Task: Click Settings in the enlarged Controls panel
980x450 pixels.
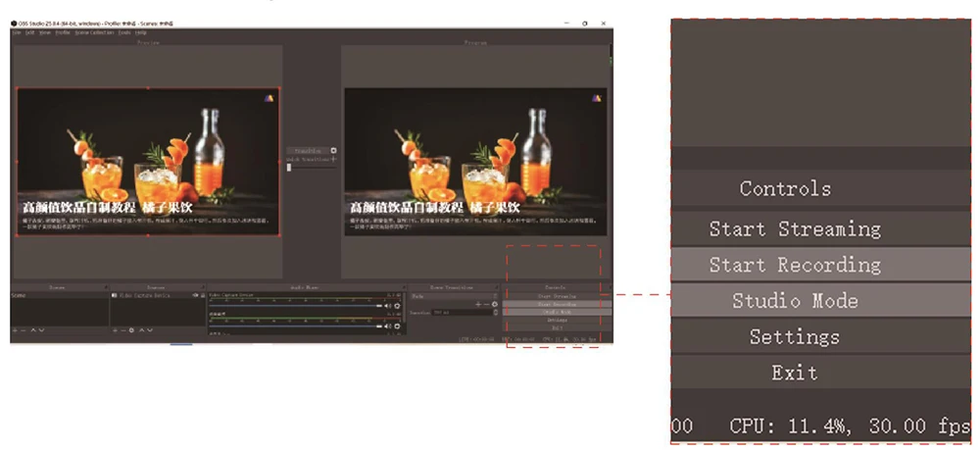Action: (794, 337)
